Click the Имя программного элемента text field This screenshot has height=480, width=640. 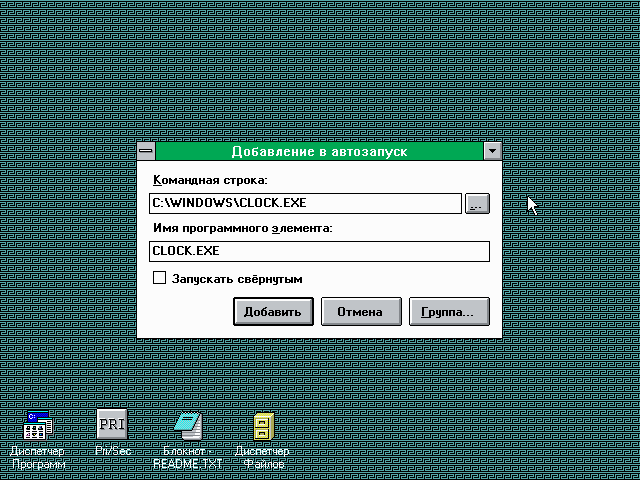319,252
